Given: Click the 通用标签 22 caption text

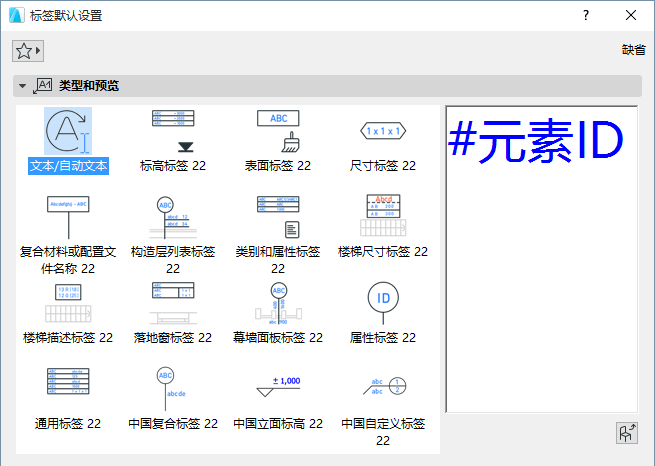Looking at the screenshot, I should pos(68,424).
